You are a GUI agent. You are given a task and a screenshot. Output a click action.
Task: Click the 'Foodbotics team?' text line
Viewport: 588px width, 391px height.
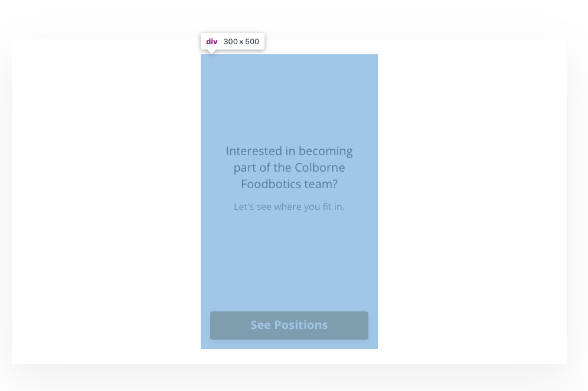(289, 184)
